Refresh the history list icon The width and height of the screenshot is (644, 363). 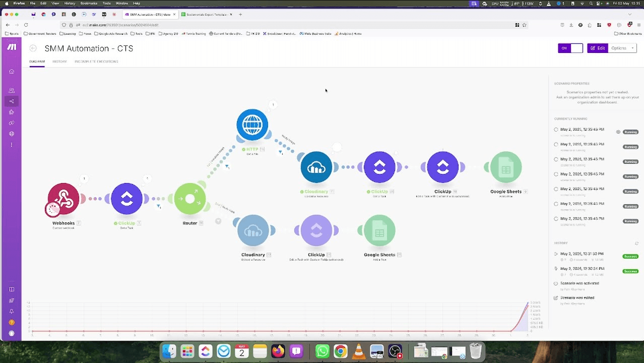[636, 243]
